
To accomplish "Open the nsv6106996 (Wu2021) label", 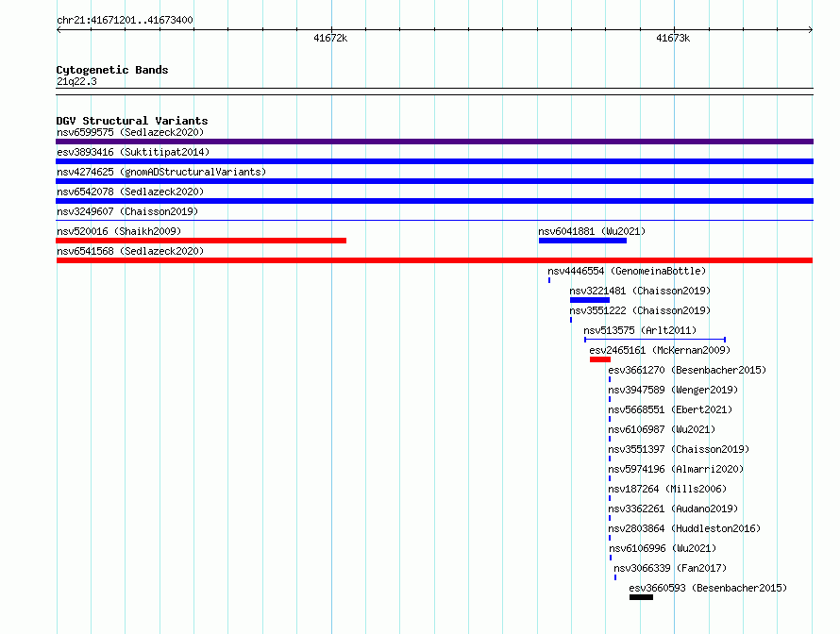I will pos(663,548).
